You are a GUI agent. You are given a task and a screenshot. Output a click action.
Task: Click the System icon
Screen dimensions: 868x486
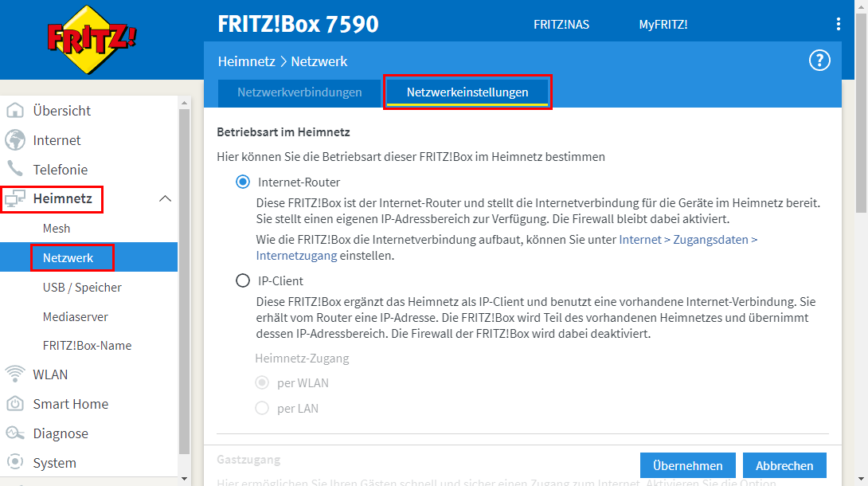[15, 461]
